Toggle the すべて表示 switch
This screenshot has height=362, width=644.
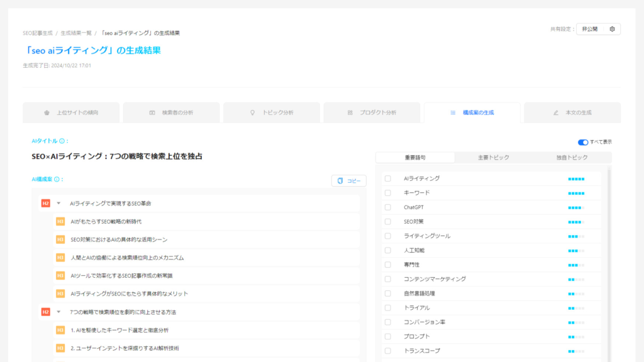tap(583, 142)
